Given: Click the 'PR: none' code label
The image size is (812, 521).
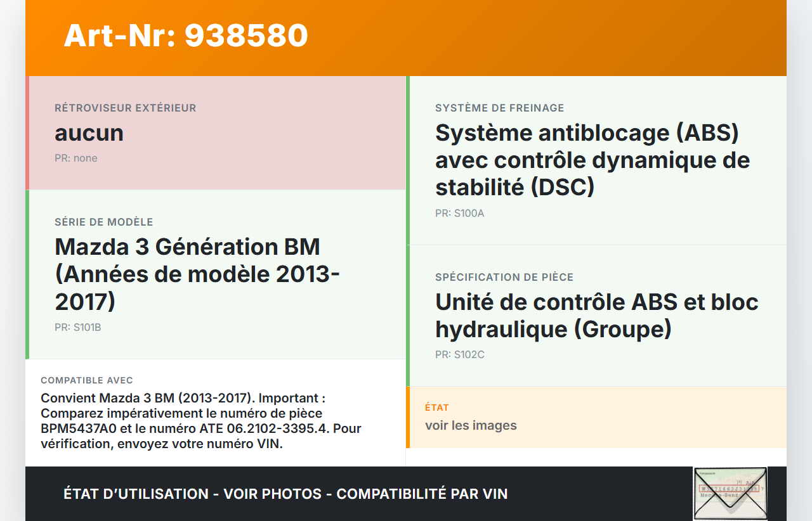Looking at the screenshot, I should [x=76, y=158].
